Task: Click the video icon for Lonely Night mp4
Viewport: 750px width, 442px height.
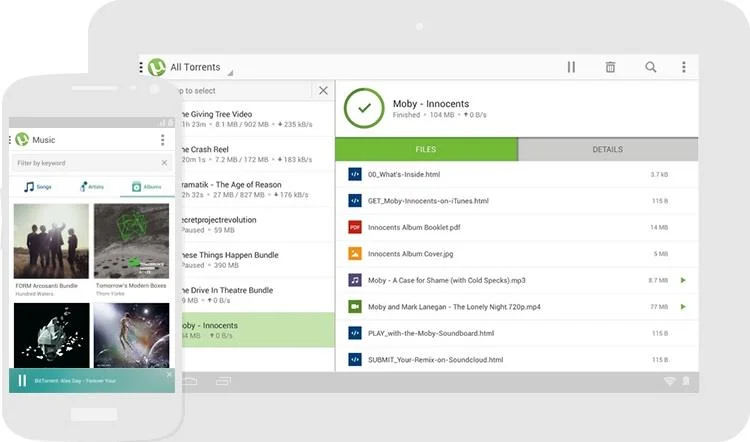Action: (354, 306)
